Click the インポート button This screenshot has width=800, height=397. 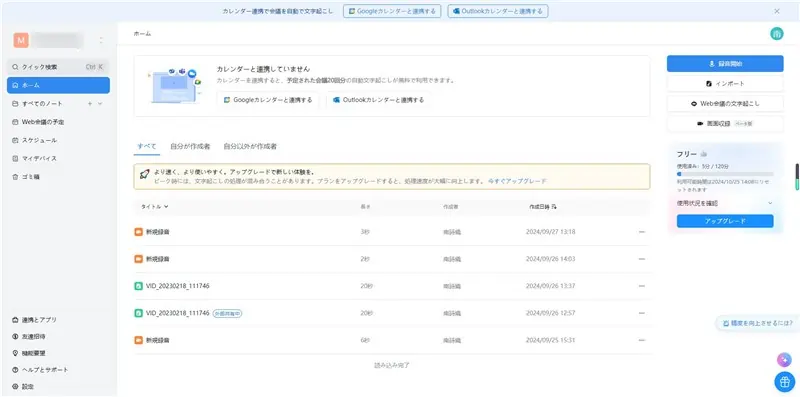[x=725, y=84]
